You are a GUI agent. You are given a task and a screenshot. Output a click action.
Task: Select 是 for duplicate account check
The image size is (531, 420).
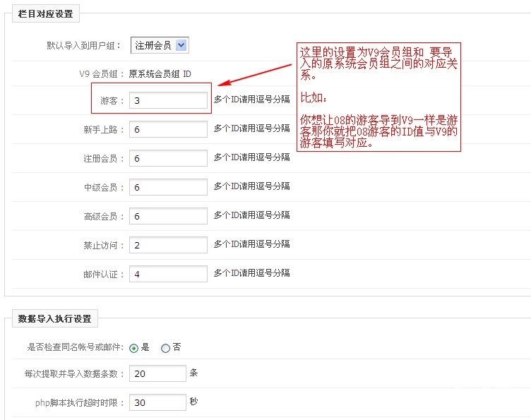[134, 348]
